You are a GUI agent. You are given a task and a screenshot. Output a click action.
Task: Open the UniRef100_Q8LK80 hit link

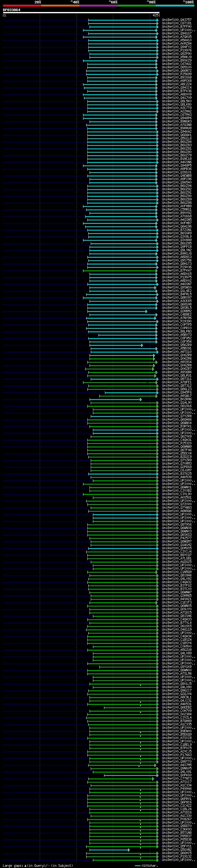click(176, 104)
